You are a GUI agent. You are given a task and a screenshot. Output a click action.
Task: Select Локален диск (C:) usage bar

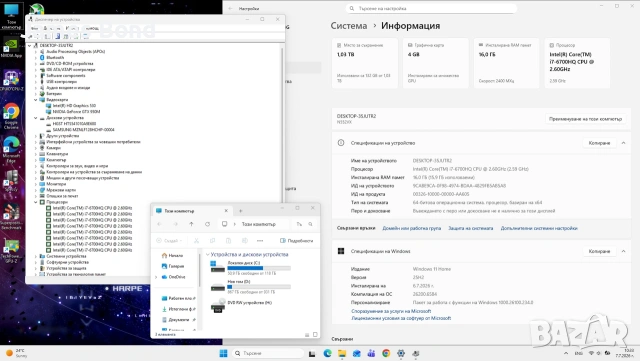(259, 268)
